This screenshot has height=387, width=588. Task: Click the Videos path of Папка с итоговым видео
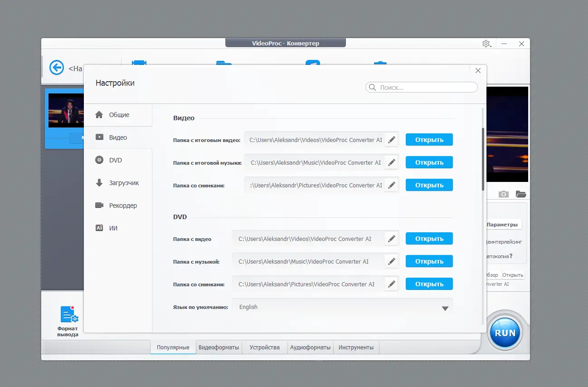[x=316, y=140]
